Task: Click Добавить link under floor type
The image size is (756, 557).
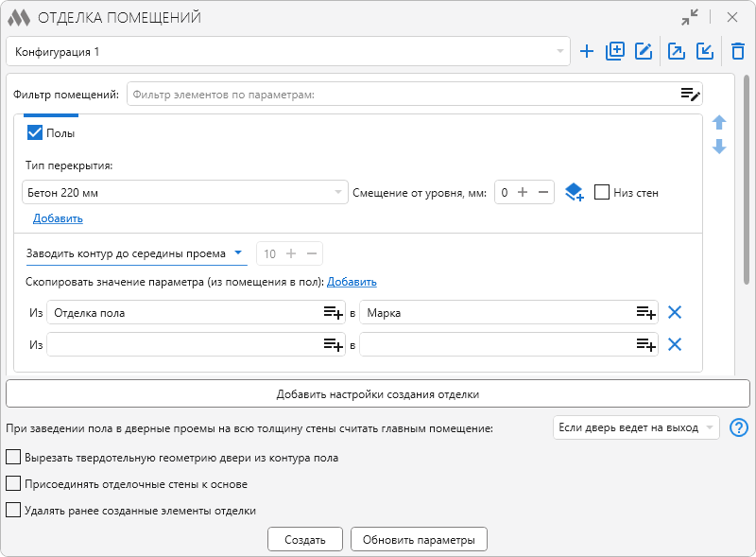Action: pyautogui.click(x=58, y=218)
